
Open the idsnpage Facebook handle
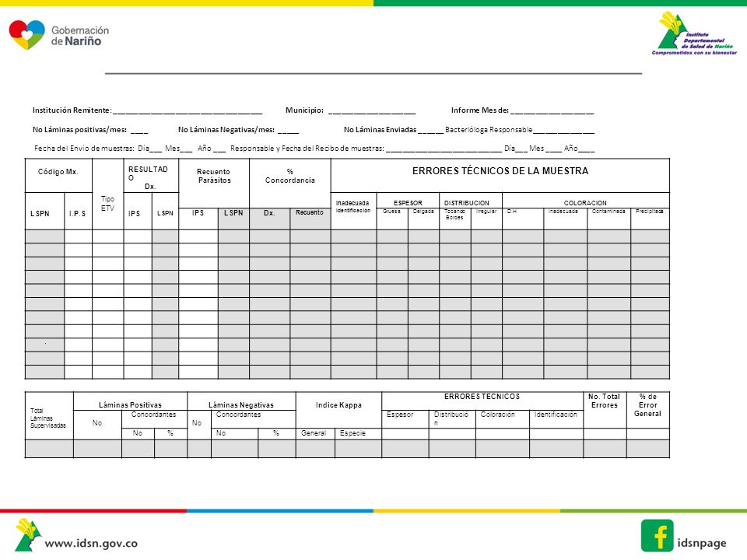[702, 543]
